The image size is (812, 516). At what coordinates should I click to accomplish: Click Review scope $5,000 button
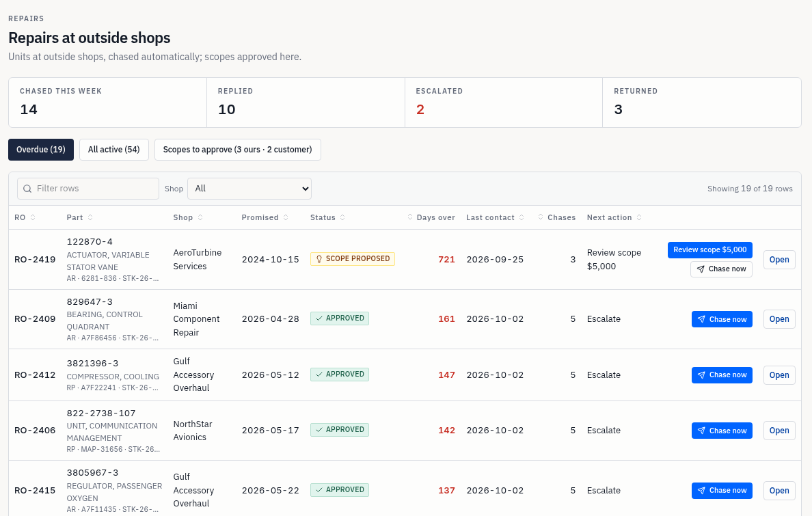[x=709, y=249]
